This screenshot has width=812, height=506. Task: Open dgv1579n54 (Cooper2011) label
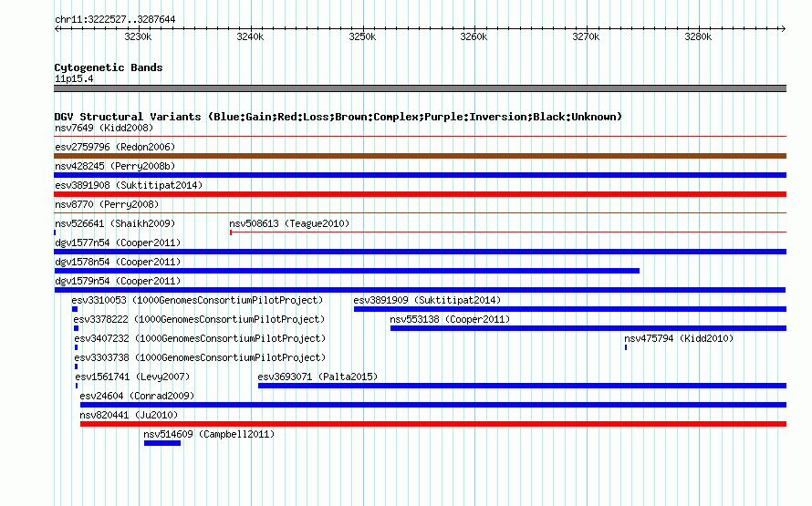pyautogui.click(x=118, y=281)
